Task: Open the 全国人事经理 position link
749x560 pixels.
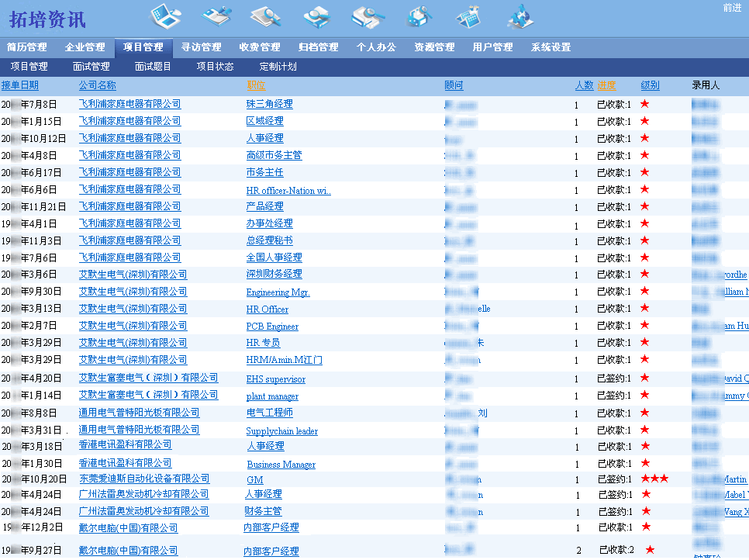Action: tap(274, 257)
